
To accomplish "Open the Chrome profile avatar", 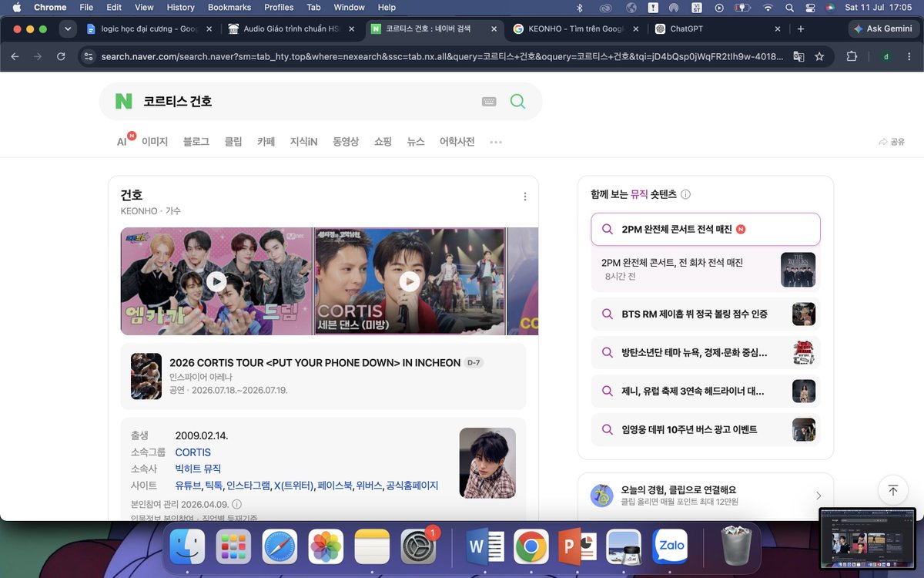I will (x=886, y=56).
